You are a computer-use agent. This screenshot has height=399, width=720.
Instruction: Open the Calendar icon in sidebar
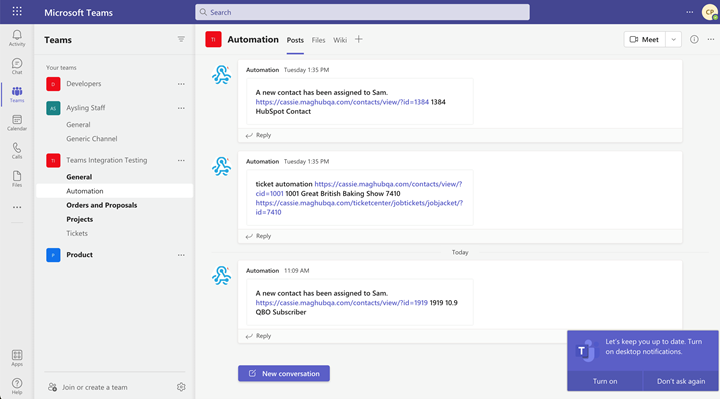[x=17, y=123]
